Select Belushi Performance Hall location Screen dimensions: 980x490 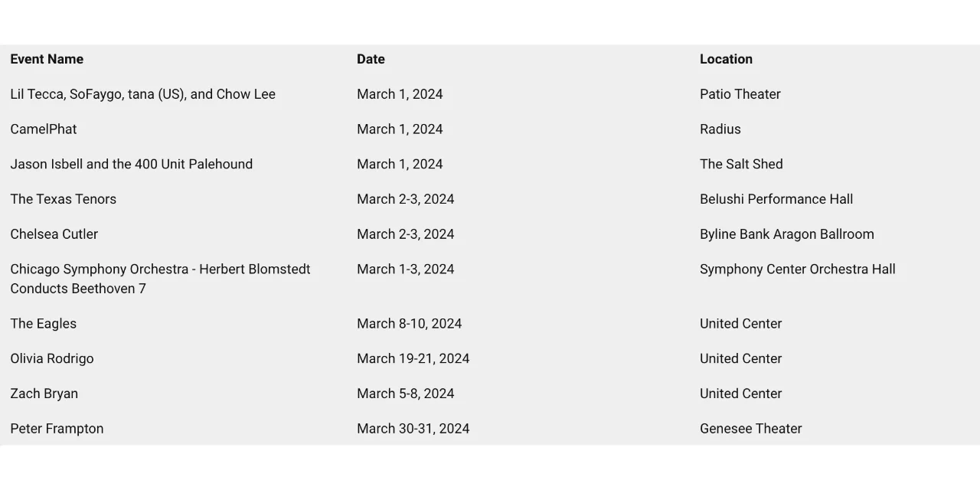[x=776, y=199]
